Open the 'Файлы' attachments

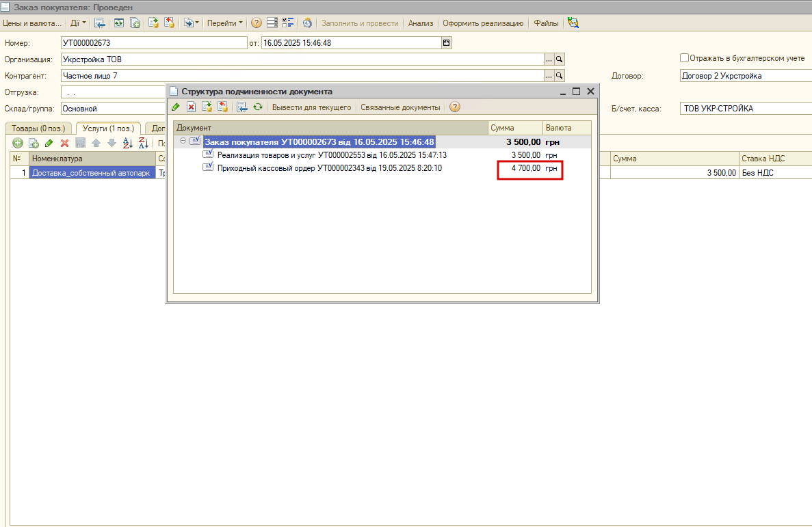[546, 23]
